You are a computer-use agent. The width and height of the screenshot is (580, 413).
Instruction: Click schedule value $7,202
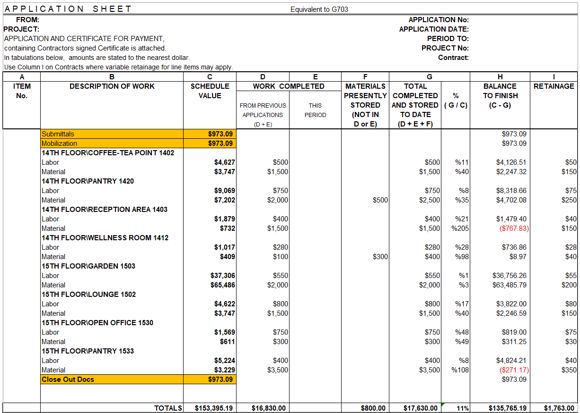tap(225, 200)
